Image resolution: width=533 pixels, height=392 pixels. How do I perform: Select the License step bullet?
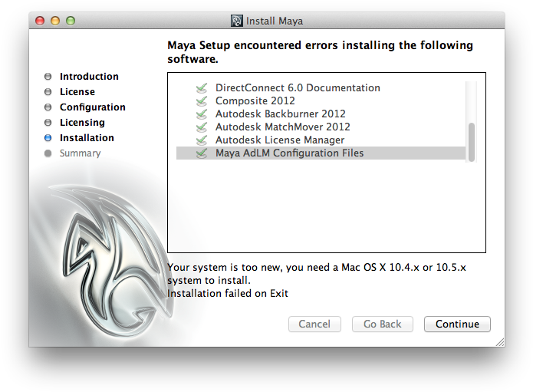[48, 92]
